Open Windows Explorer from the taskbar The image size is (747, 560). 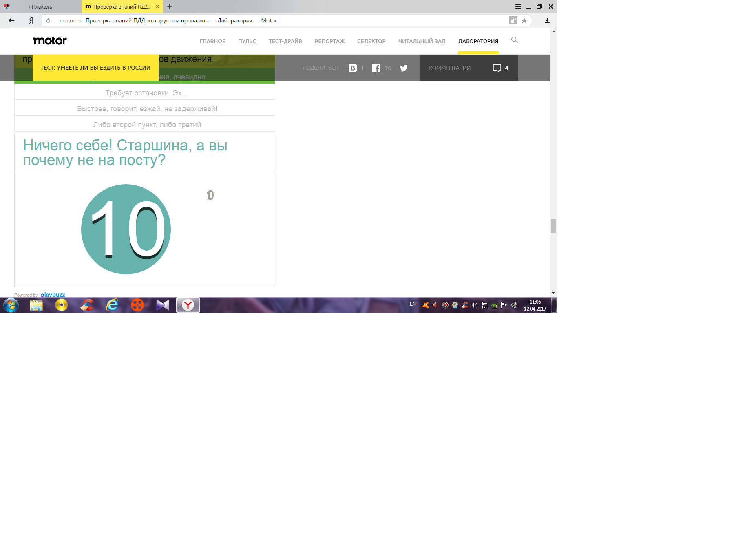(36, 305)
